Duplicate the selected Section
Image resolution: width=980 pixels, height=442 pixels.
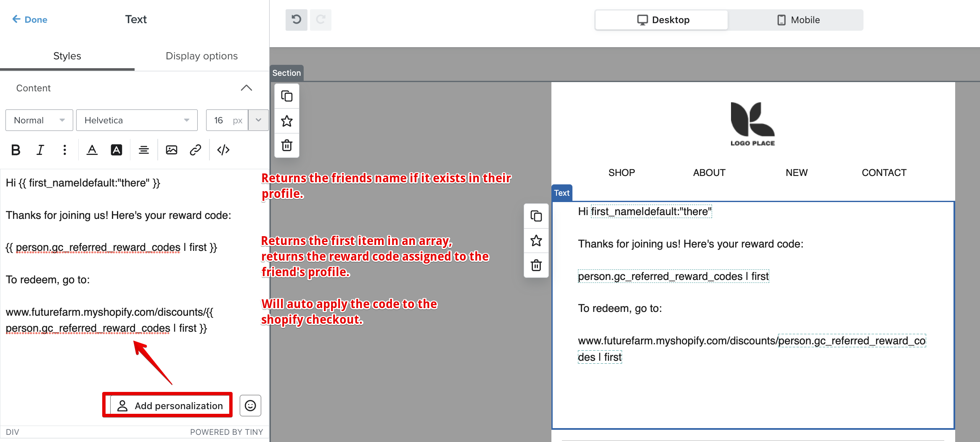point(286,96)
